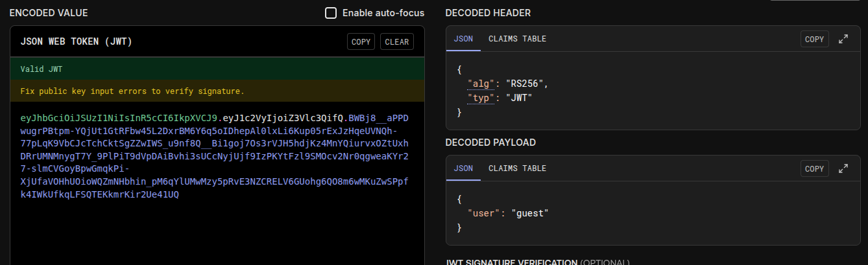Expand the decoded payload panel to fullscreen
Image resolution: width=868 pixels, height=265 pixels.
click(843, 168)
